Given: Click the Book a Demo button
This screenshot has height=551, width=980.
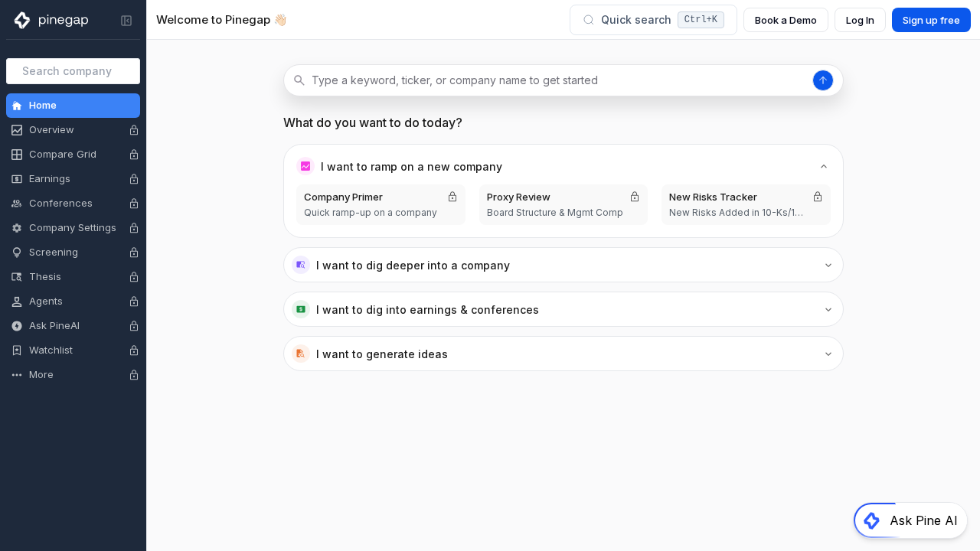Looking at the screenshot, I should tap(785, 20).
